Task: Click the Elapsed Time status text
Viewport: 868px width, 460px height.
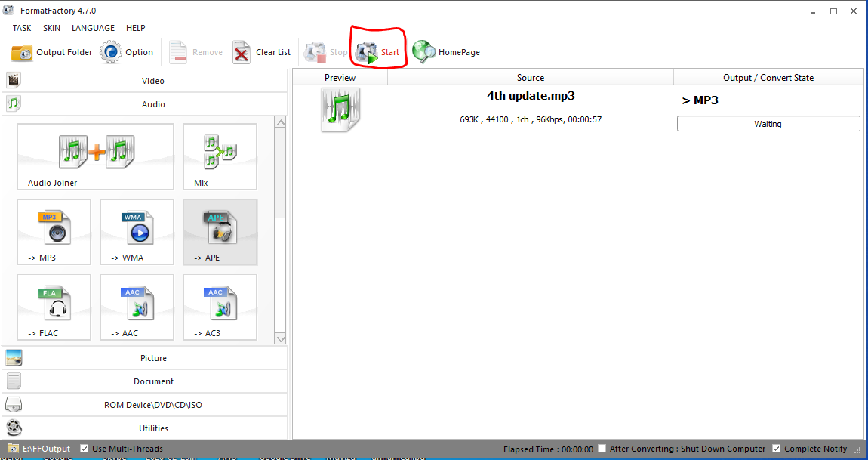Action: pyautogui.click(x=548, y=449)
